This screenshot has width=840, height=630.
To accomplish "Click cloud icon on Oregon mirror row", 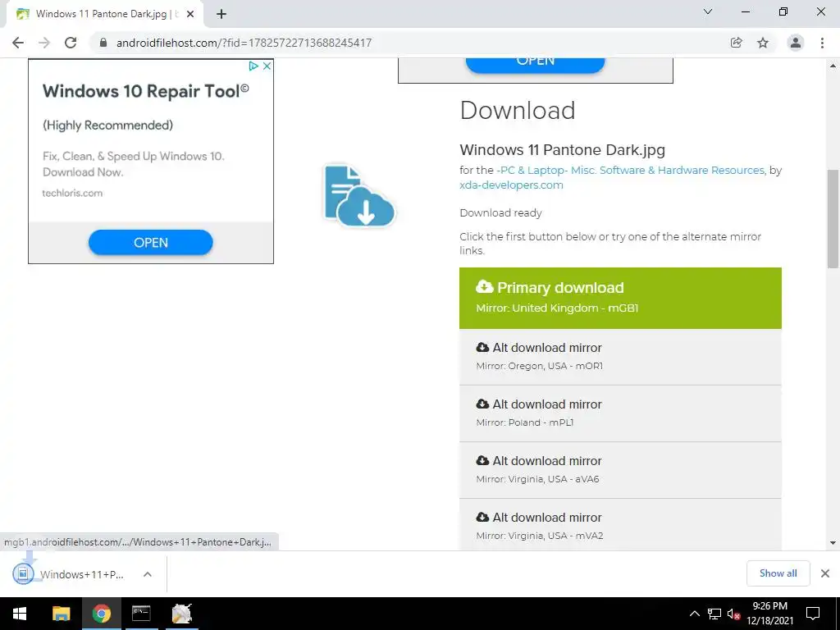I will tap(482, 347).
